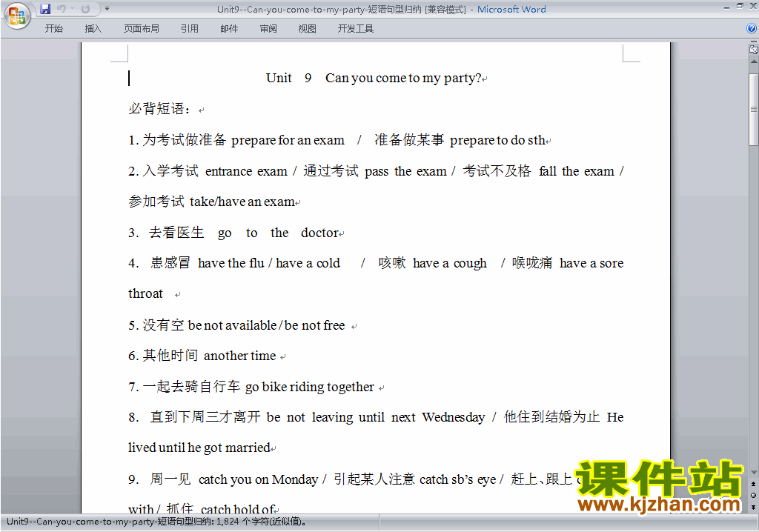This screenshot has height=532, width=759.
Task: Click the phrase 'catch you on Monday'
Action: coord(258,479)
